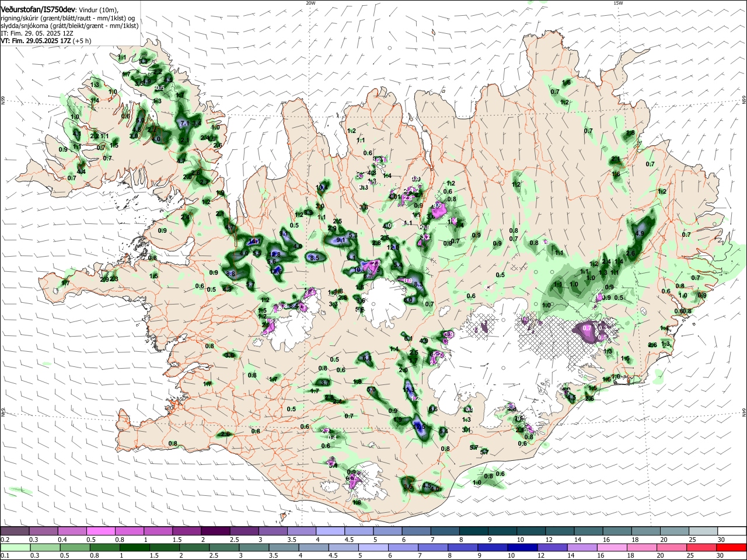Click the 15W longitude label

point(618,3)
